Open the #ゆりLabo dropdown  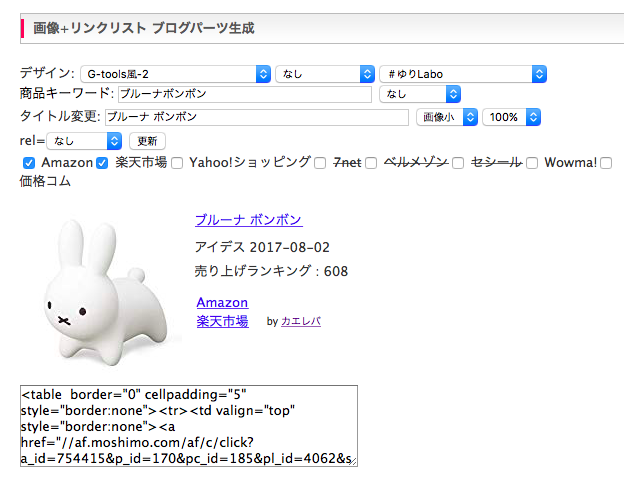(462, 74)
